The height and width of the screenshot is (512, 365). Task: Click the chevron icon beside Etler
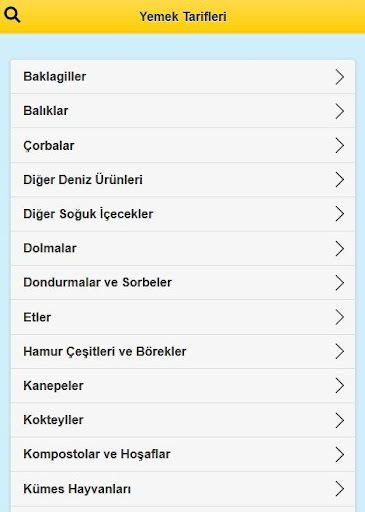340,317
